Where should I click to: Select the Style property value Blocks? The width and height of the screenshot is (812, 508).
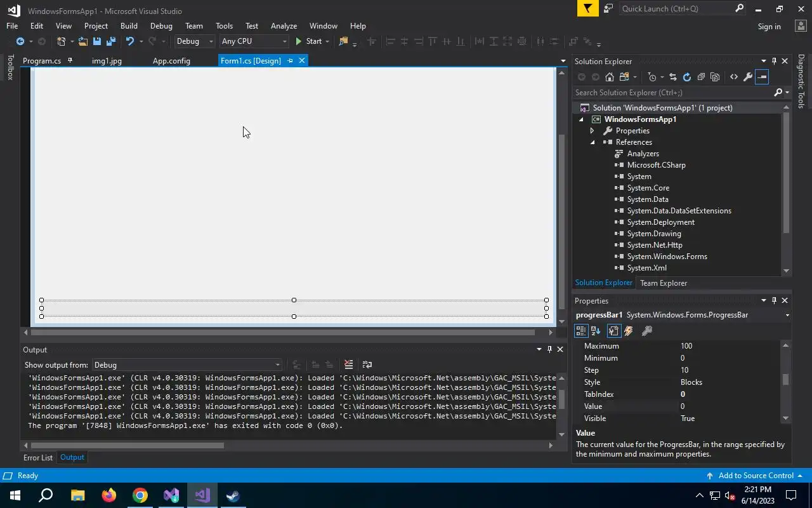point(691,382)
